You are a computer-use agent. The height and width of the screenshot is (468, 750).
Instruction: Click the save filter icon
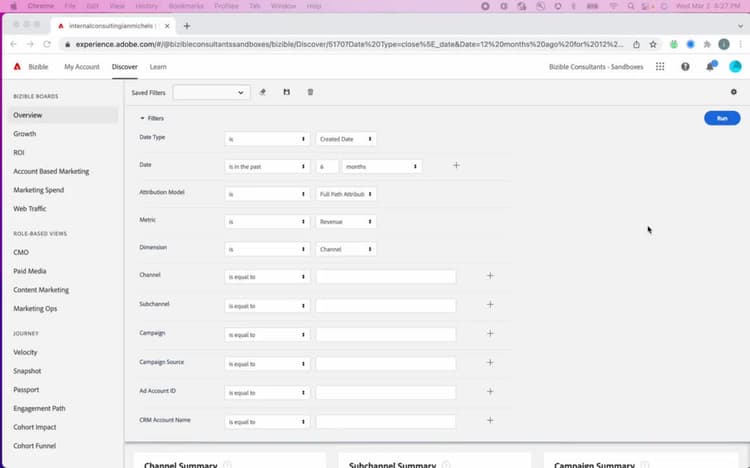(287, 92)
